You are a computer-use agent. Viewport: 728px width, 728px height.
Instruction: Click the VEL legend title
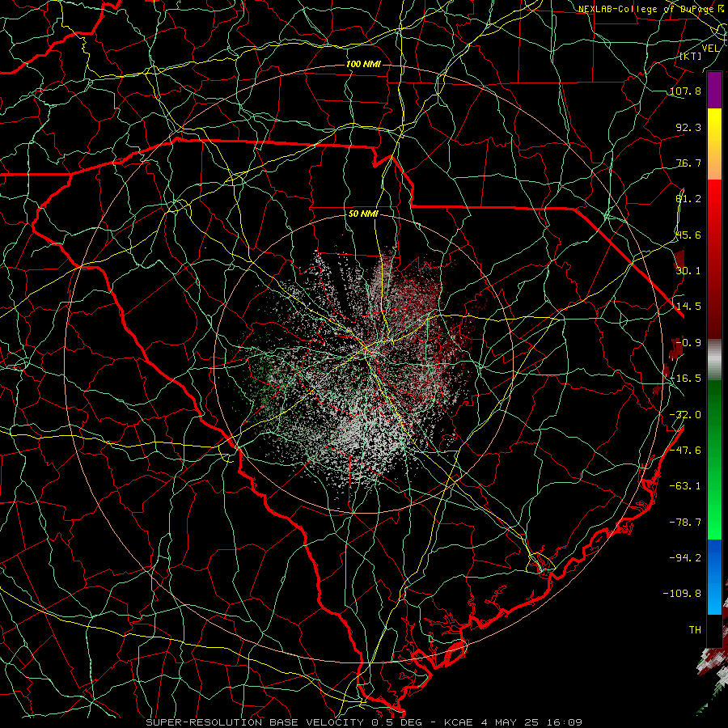click(711, 49)
